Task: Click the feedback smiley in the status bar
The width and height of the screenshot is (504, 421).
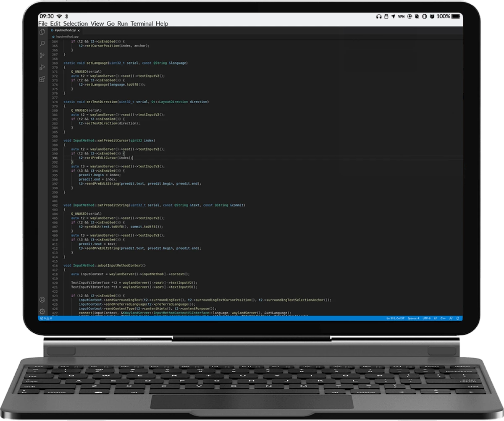Action: (451, 318)
